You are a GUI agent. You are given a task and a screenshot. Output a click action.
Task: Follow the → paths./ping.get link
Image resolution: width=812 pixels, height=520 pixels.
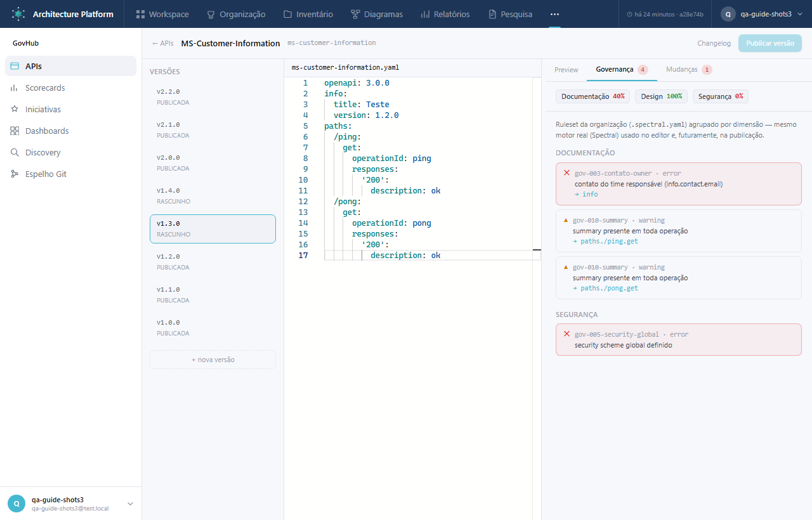605,241
